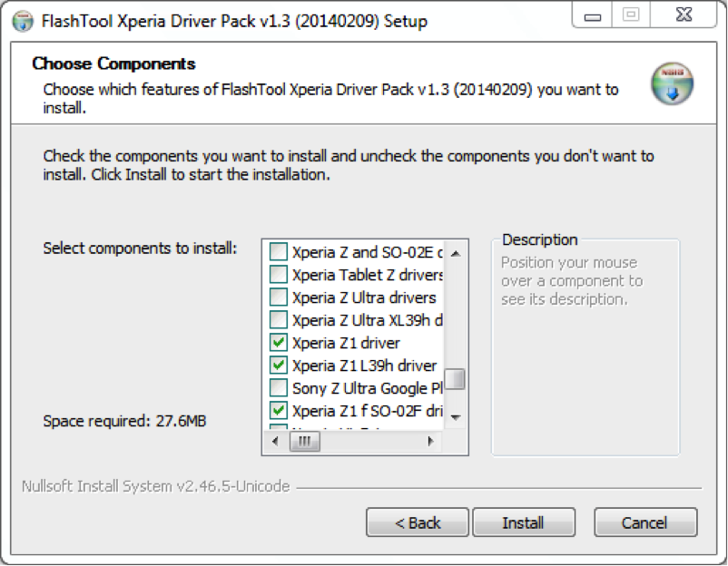Tick the Xperia Z Ultra drivers checkbox

(x=279, y=298)
